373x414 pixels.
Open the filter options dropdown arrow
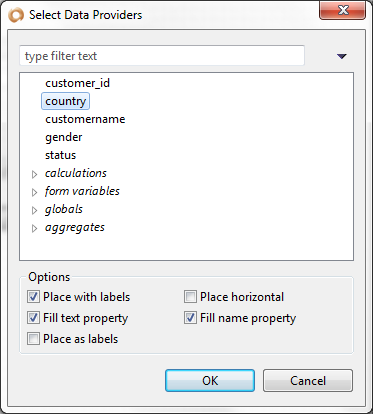point(342,56)
